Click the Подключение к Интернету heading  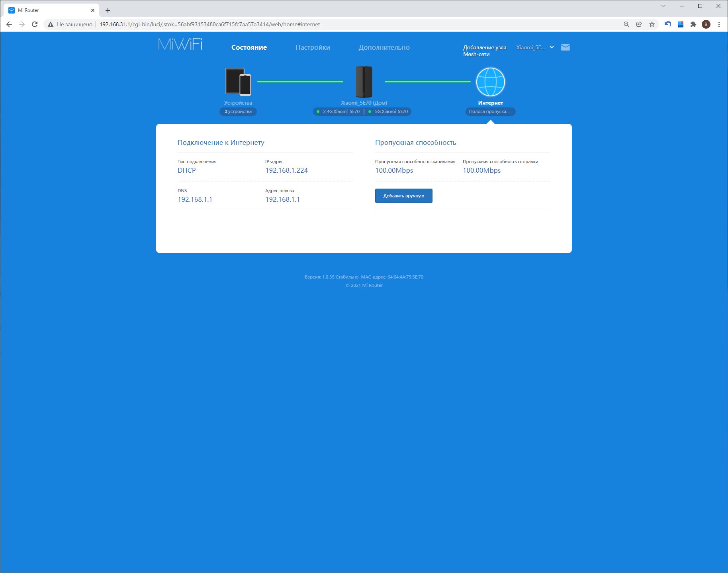point(221,142)
